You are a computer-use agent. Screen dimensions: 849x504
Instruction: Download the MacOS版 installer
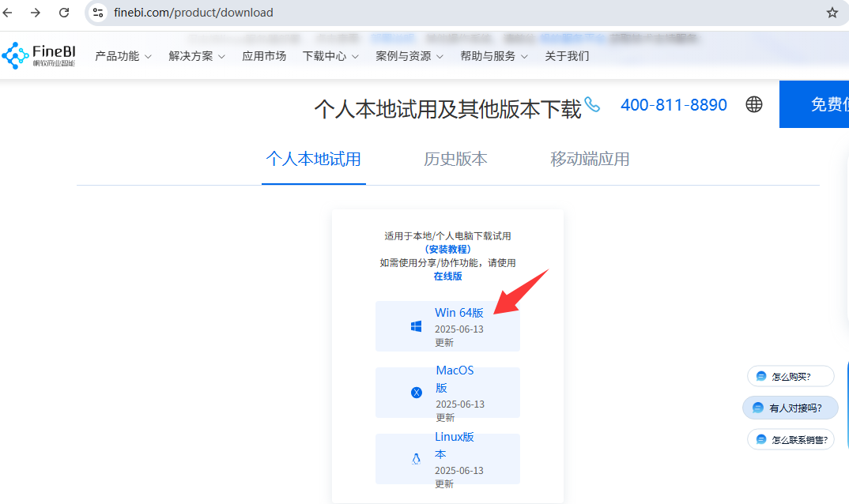tap(447, 393)
